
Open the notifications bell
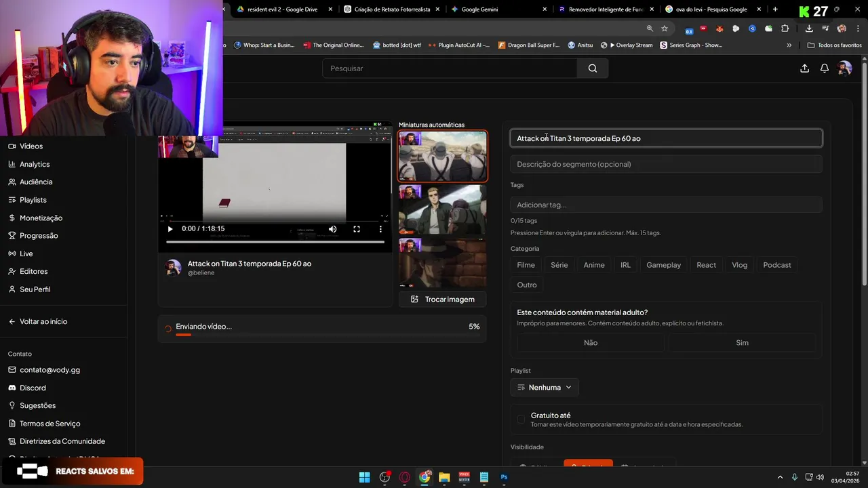point(825,68)
